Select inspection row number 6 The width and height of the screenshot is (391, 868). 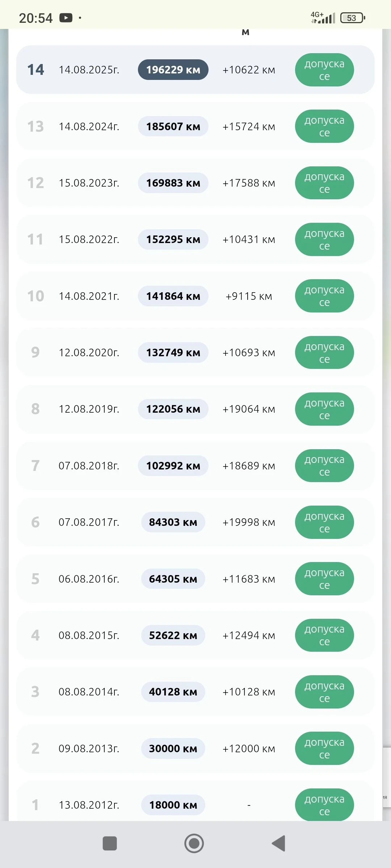35,522
